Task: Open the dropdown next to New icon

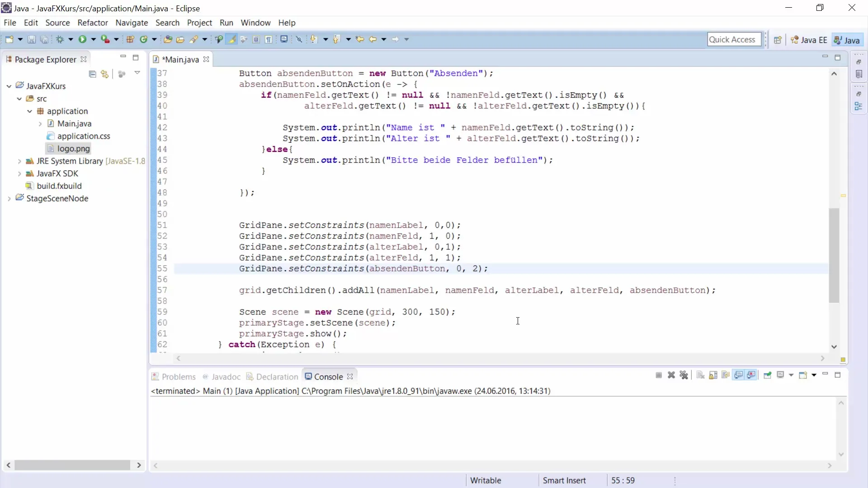Action: pos(20,39)
